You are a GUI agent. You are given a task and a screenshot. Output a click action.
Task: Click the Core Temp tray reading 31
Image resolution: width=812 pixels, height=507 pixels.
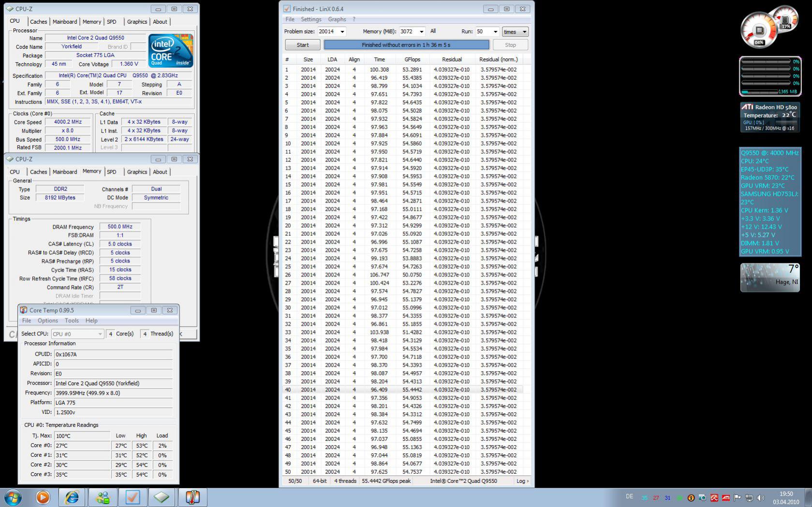667,498
